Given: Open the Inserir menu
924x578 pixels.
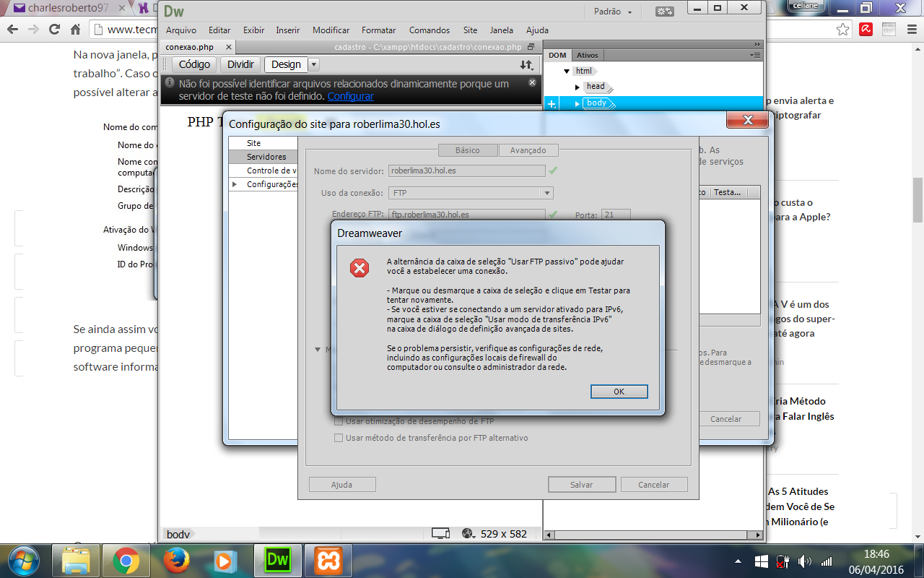Looking at the screenshot, I should coord(288,30).
